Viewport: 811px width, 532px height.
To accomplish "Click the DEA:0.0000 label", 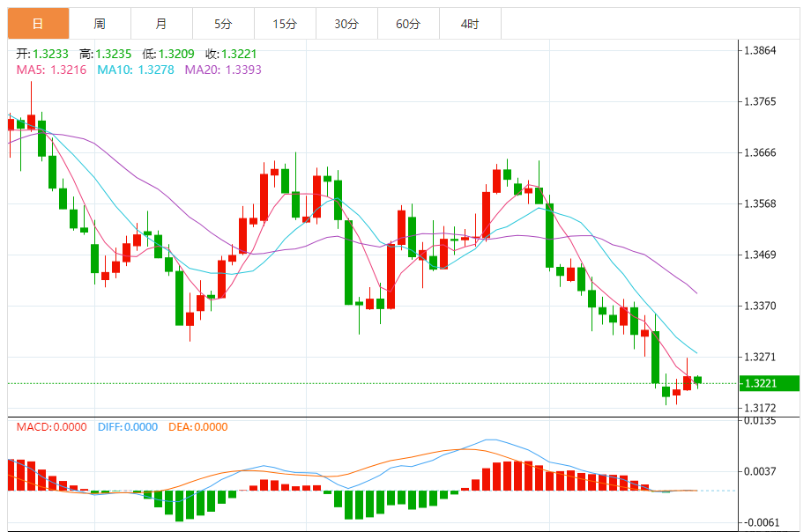I will [198, 427].
